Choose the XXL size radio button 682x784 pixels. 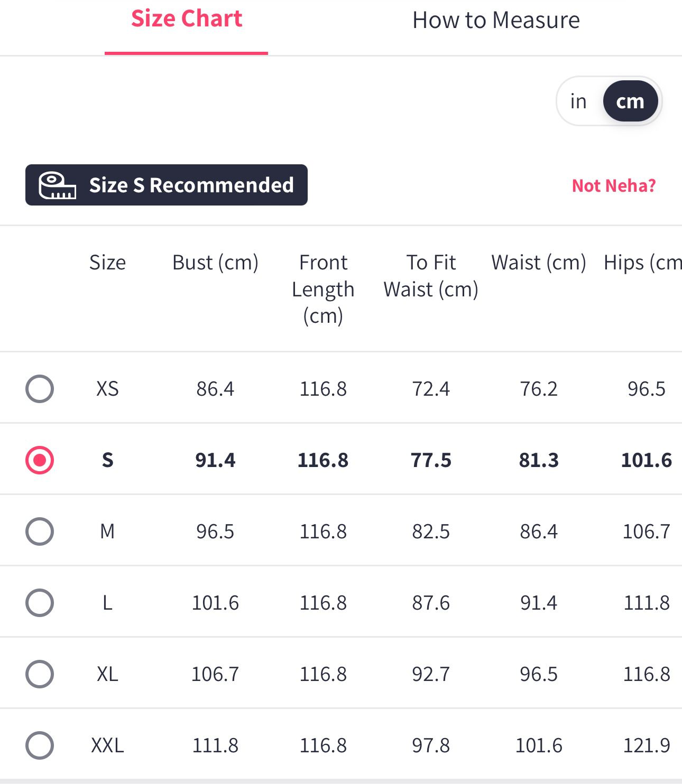[40, 745]
